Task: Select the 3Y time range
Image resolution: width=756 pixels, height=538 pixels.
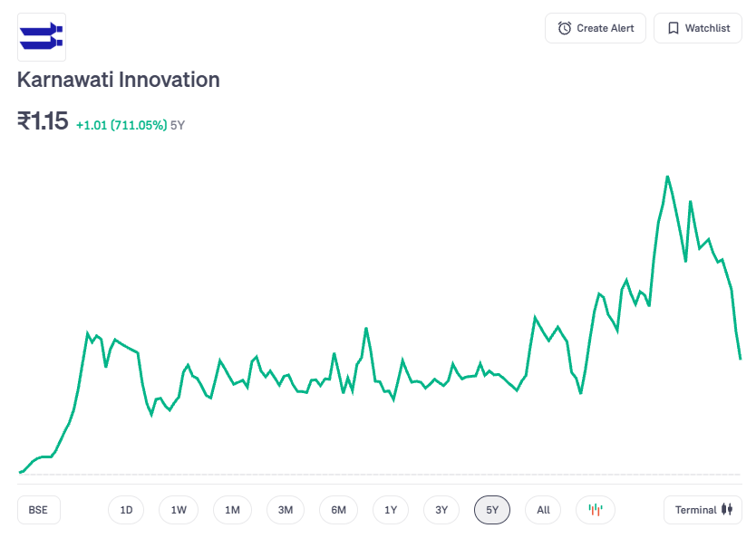Action: [x=441, y=510]
